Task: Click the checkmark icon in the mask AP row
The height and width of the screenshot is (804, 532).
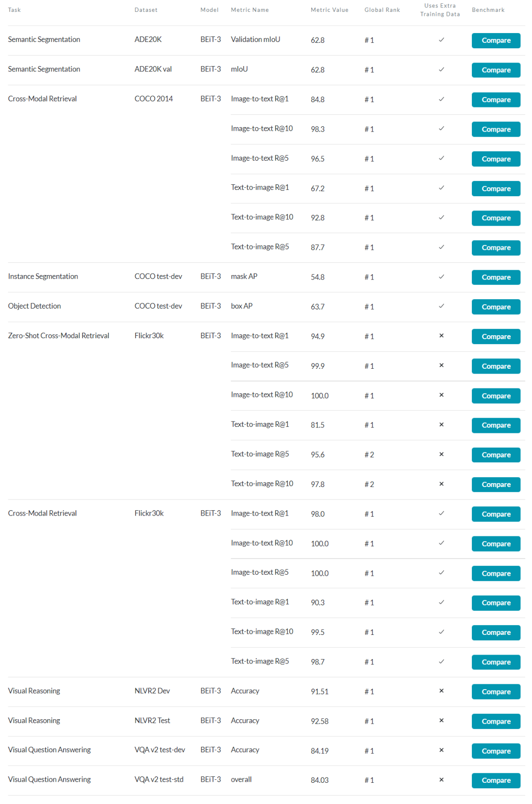Action: [441, 277]
